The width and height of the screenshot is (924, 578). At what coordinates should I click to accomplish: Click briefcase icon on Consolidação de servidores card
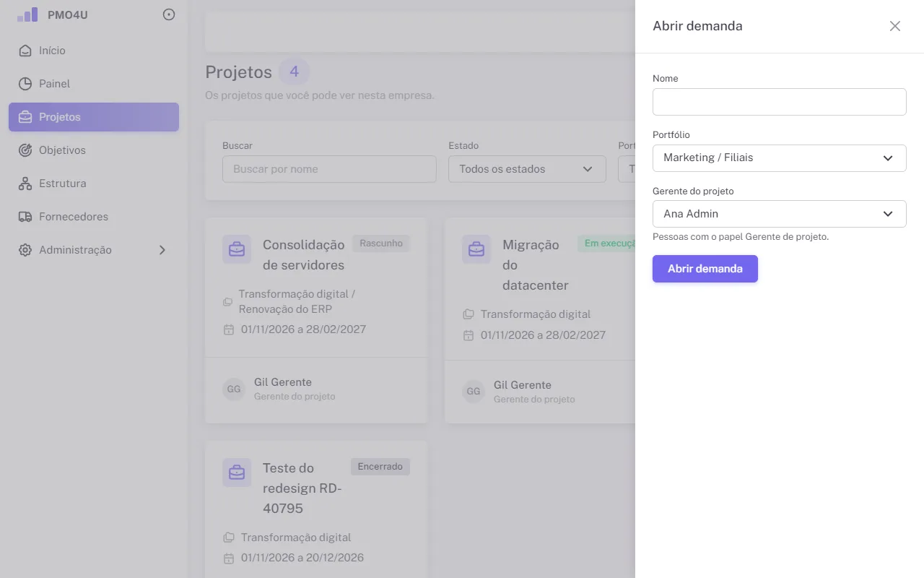237,249
